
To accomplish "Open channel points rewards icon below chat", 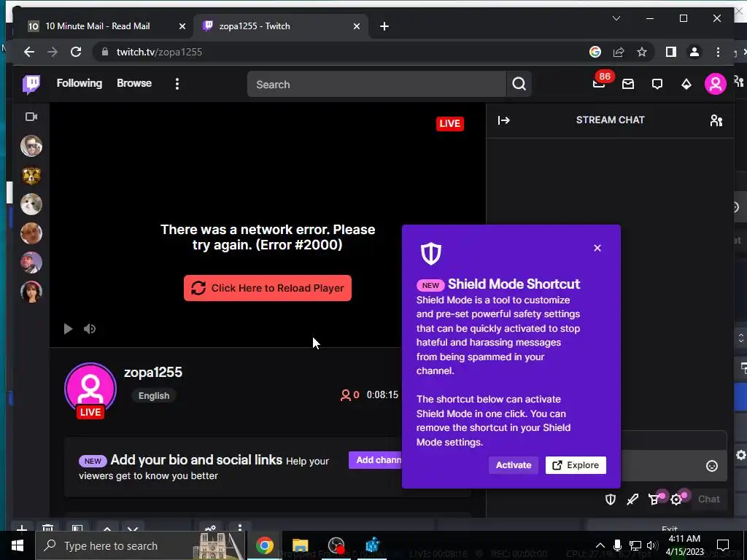I will click(654, 499).
